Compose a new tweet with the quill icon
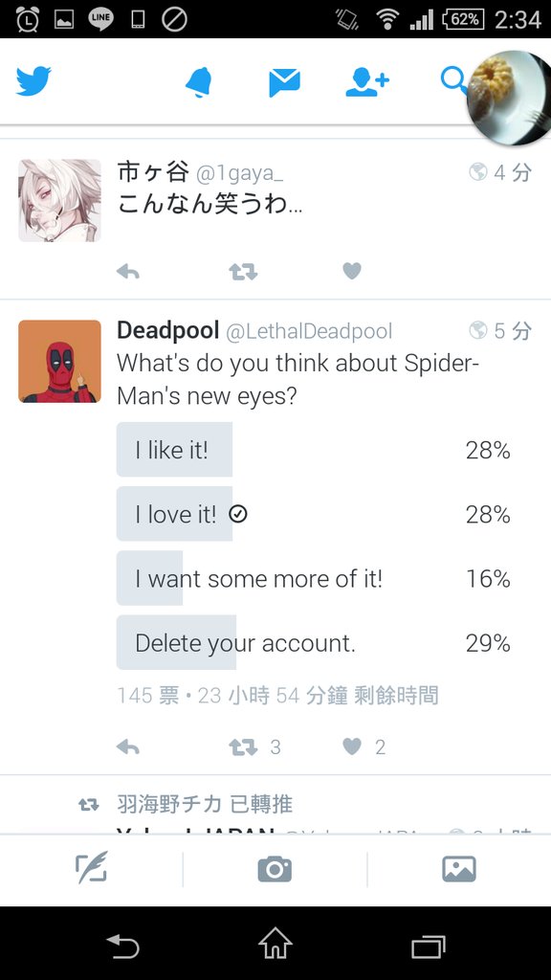 click(x=91, y=868)
